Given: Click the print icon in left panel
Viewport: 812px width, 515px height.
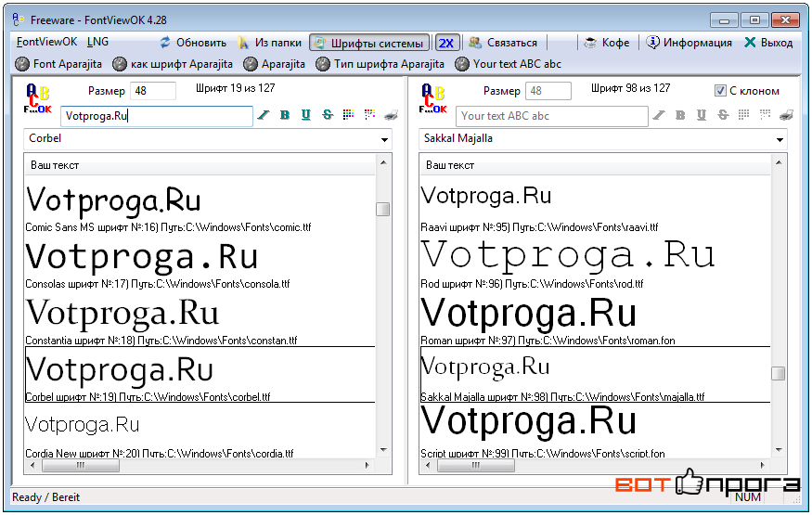Looking at the screenshot, I should point(391,115).
